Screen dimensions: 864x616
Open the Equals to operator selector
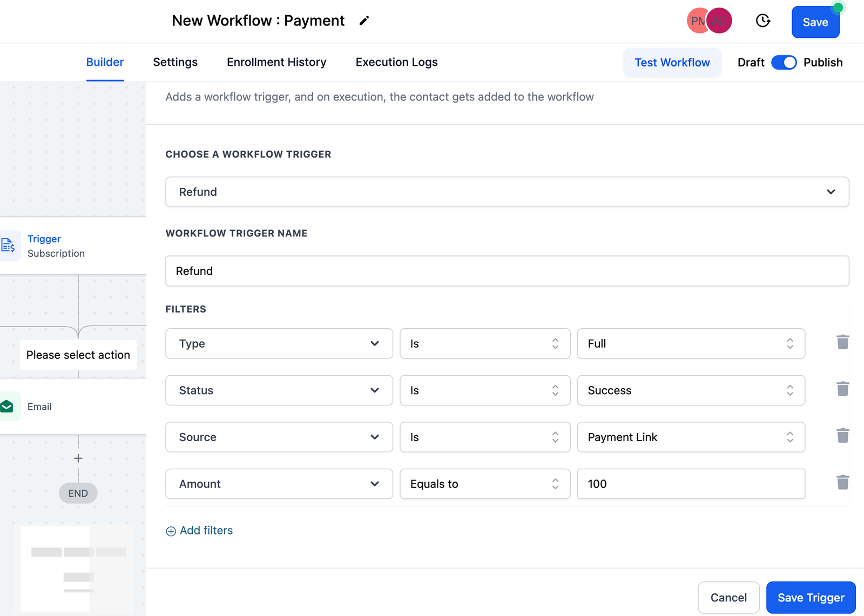(484, 484)
